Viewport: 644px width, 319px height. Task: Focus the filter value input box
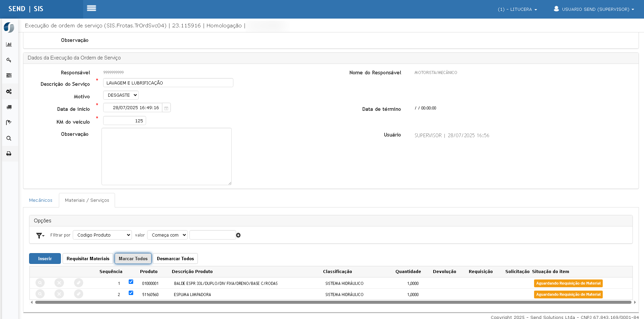(x=212, y=235)
